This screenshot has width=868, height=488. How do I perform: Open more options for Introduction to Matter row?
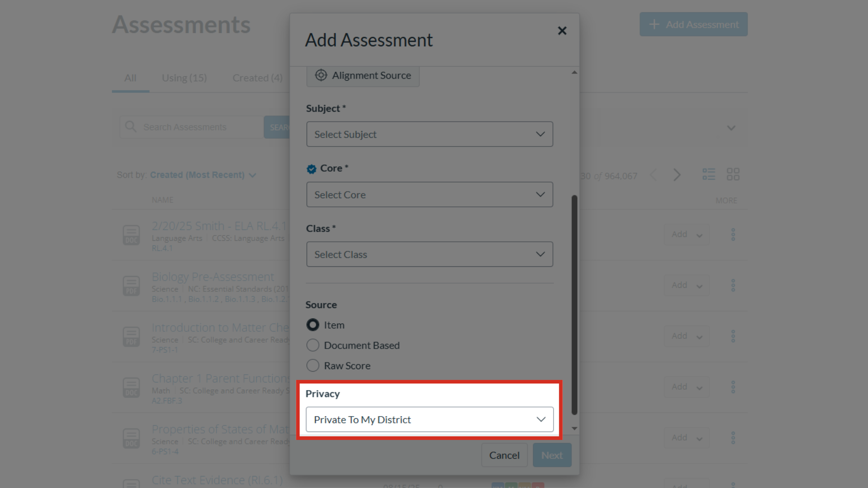pyautogui.click(x=733, y=336)
